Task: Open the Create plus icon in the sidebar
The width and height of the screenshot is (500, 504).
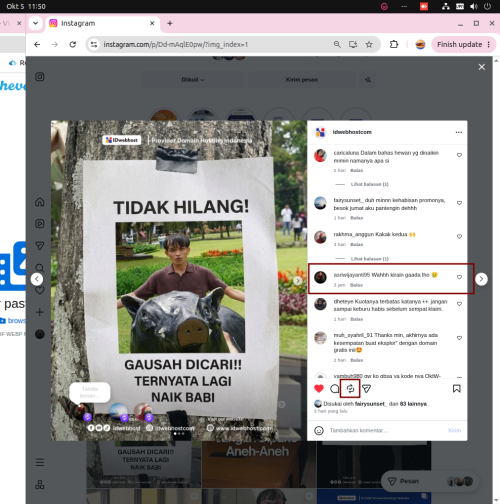Action: tap(40, 312)
